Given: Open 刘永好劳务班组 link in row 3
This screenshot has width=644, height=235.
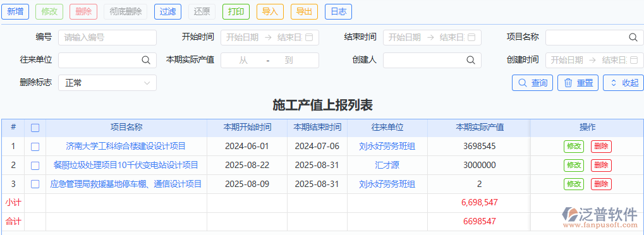Looking at the screenshot, I should (x=387, y=184).
